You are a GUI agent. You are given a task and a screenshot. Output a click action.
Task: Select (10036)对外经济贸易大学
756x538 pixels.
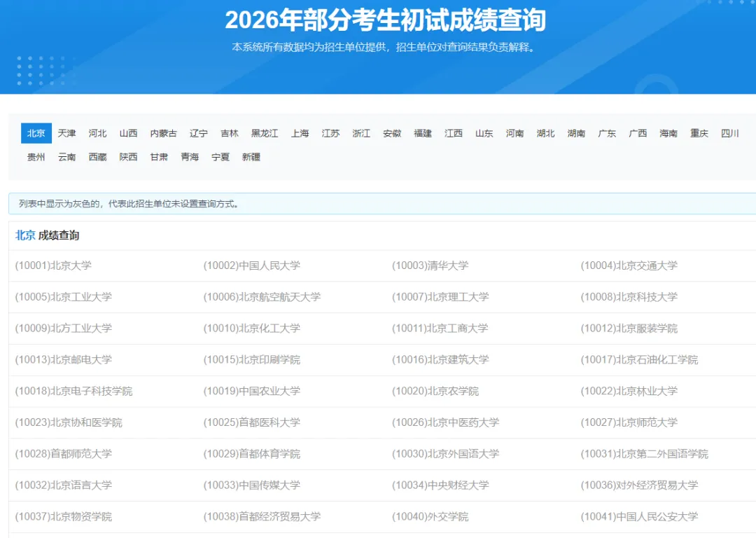639,485
